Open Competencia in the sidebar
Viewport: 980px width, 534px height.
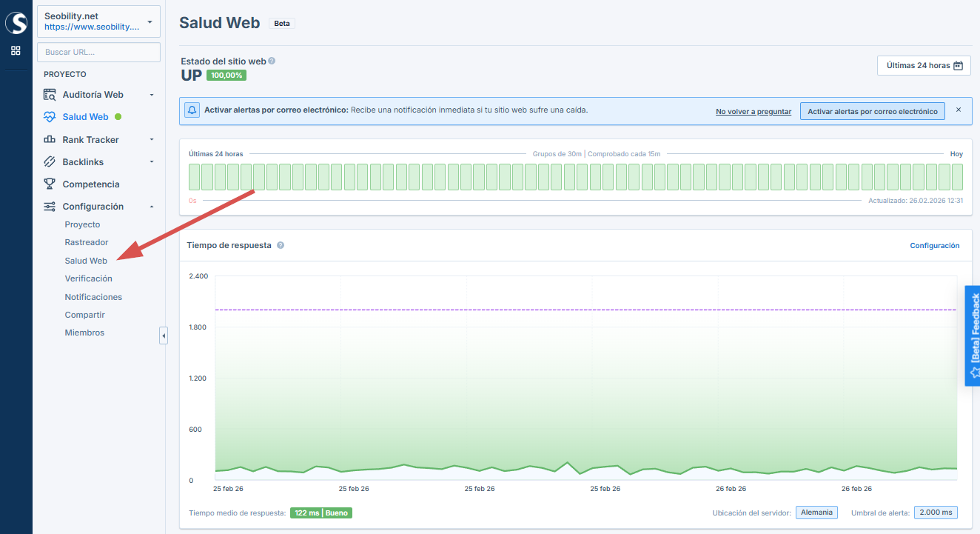[90, 184]
